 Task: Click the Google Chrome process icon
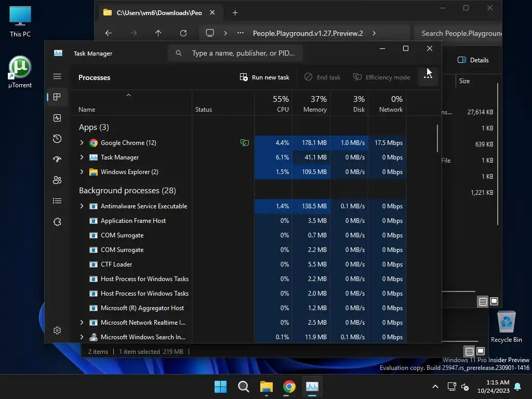[x=94, y=143]
